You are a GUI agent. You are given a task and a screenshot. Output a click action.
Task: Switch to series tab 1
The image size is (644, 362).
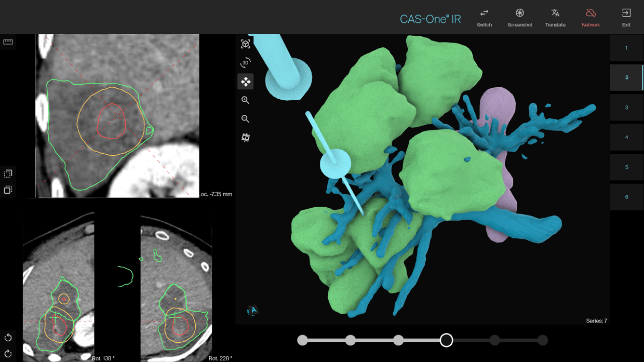[x=626, y=48]
